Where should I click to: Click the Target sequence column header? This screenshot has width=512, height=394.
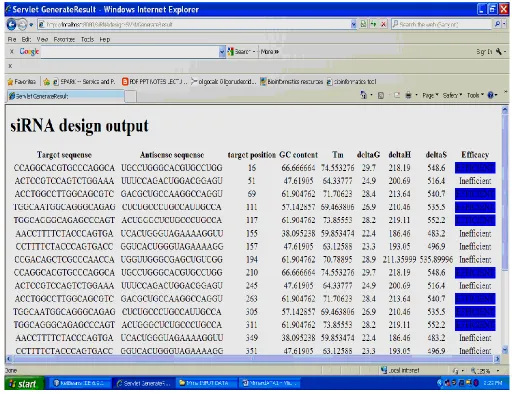(x=64, y=155)
